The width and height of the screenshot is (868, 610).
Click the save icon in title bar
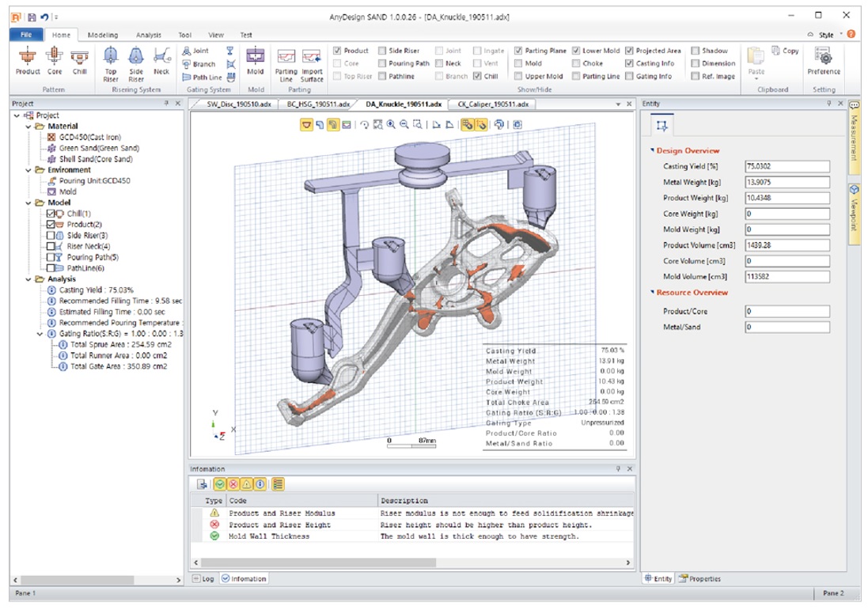tap(32, 17)
